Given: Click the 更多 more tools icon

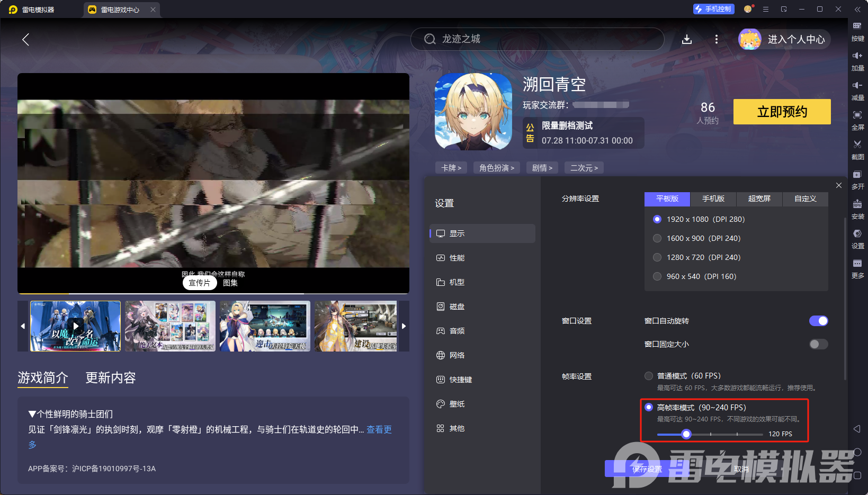Looking at the screenshot, I should pos(857,263).
